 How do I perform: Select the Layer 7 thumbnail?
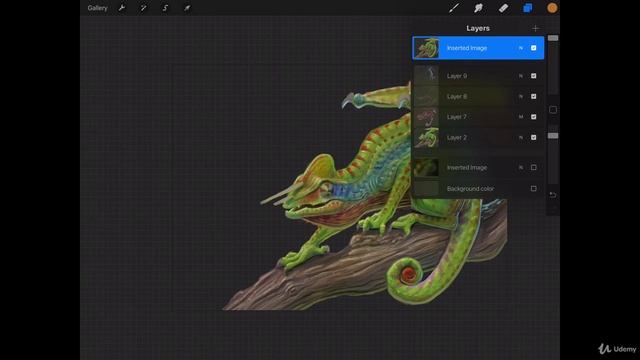click(426, 117)
